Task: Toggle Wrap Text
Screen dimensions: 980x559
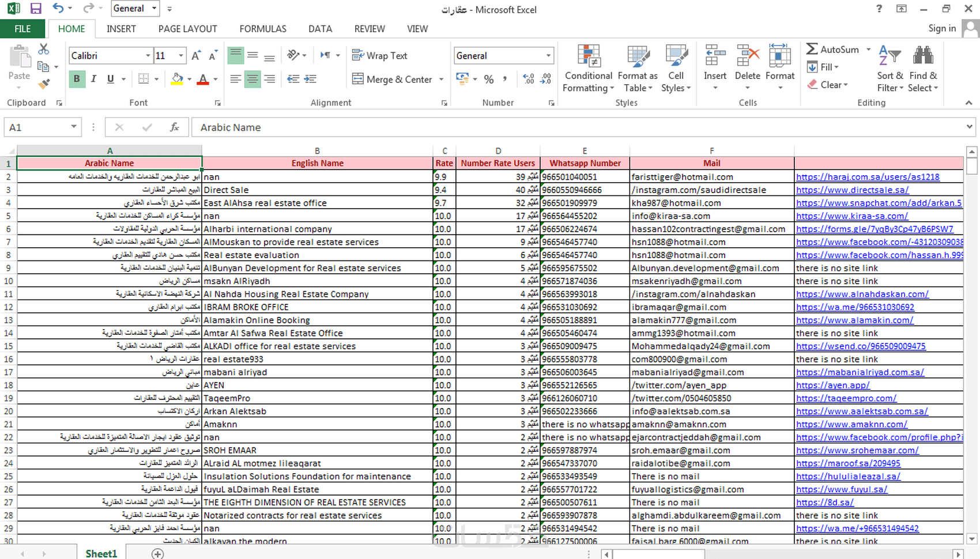Action: [x=379, y=55]
